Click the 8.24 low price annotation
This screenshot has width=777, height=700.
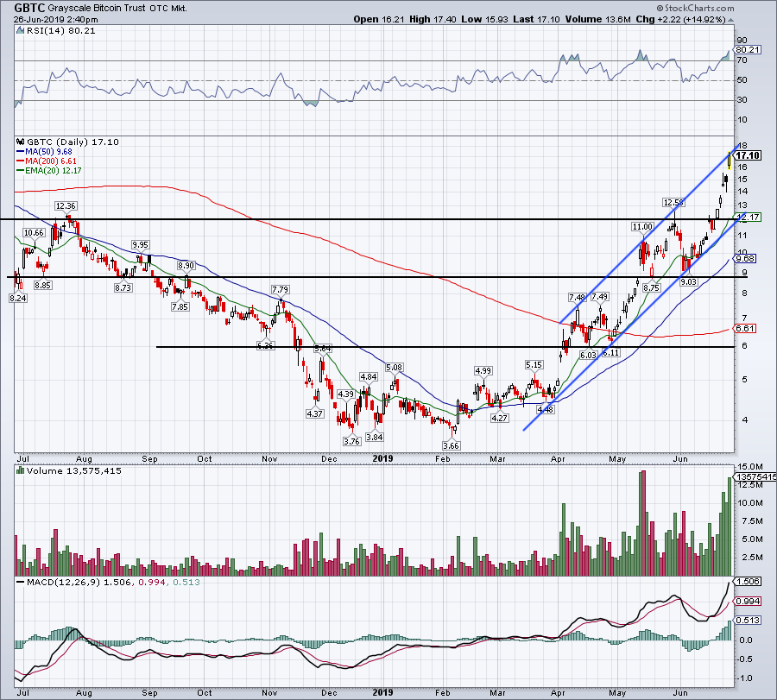(18, 298)
